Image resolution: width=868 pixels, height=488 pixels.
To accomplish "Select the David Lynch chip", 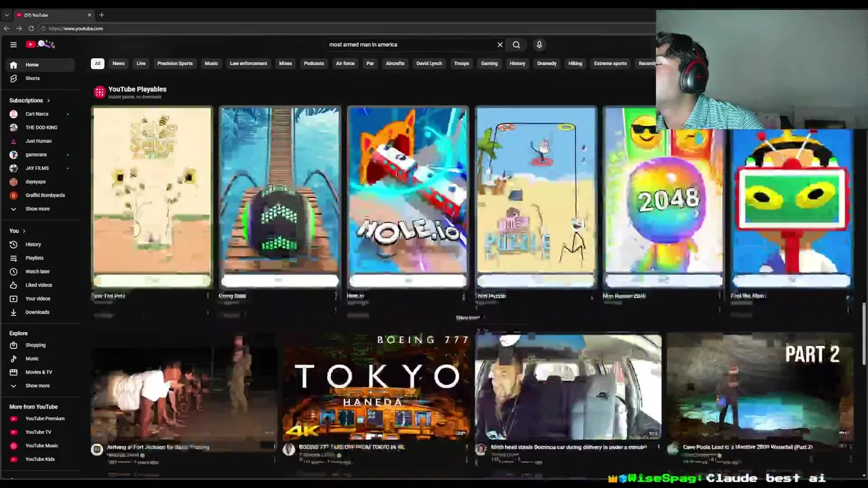I will point(429,64).
